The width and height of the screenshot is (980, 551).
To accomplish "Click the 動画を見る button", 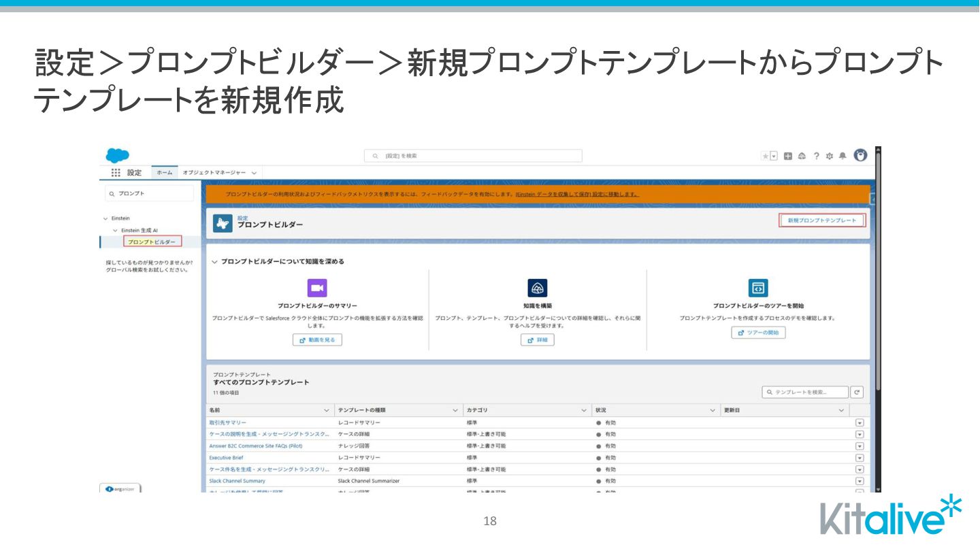I will pyautogui.click(x=317, y=339).
